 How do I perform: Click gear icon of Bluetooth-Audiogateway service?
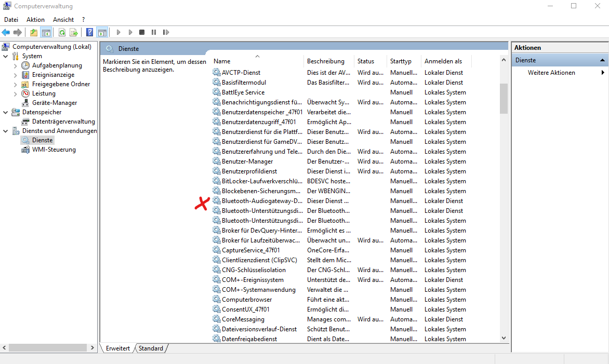click(x=216, y=200)
